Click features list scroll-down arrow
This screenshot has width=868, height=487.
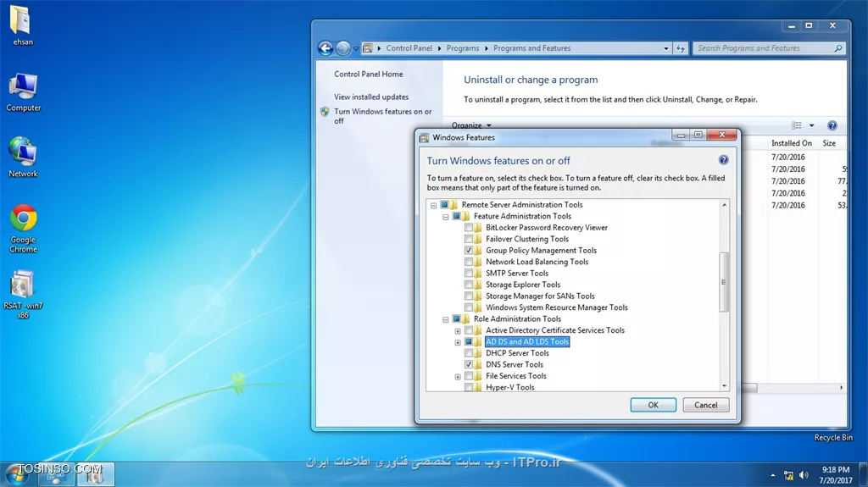click(724, 386)
